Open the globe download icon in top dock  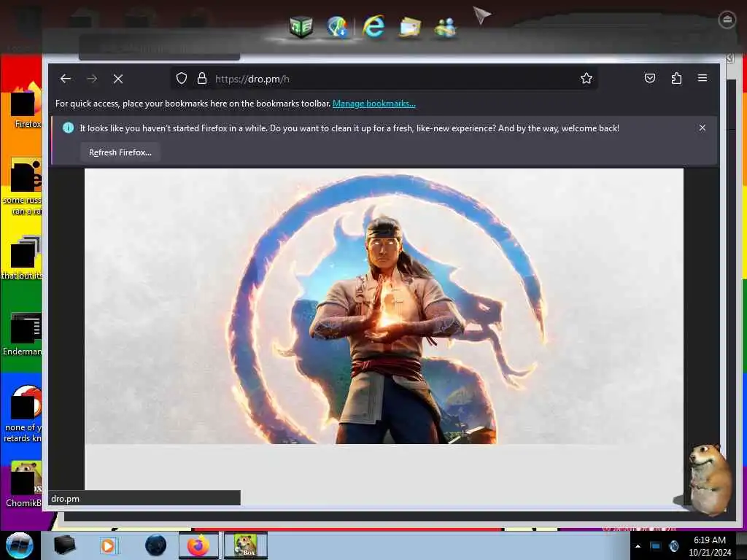[x=337, y=26]
